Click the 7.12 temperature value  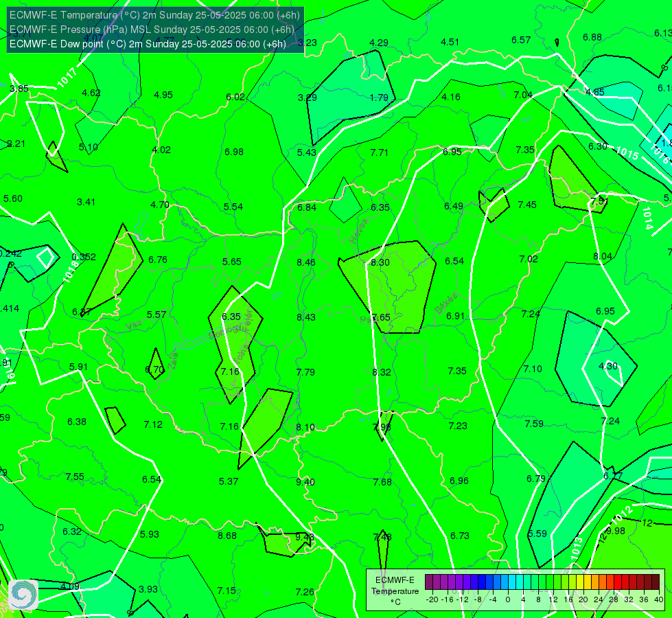click(153, 424)
